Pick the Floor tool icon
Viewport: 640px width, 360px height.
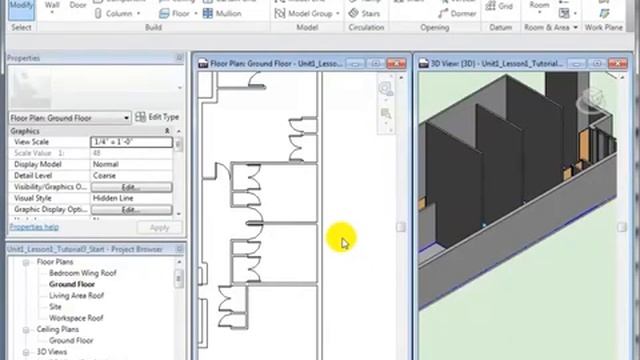[164, 14]
